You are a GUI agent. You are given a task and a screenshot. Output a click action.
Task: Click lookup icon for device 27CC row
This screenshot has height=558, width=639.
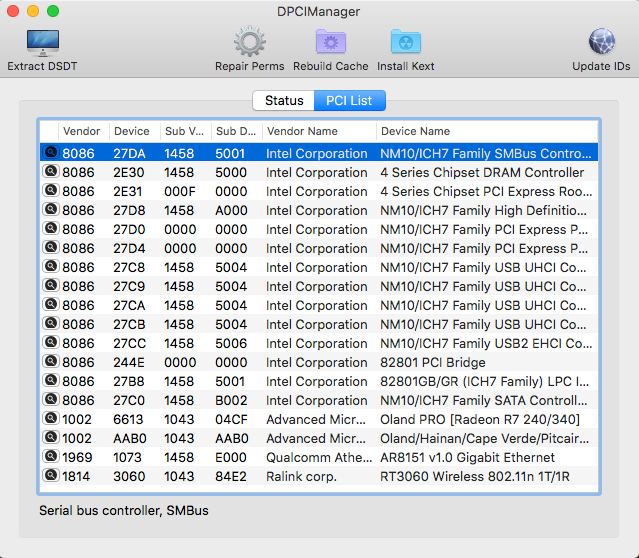click(x=51, y=342)
